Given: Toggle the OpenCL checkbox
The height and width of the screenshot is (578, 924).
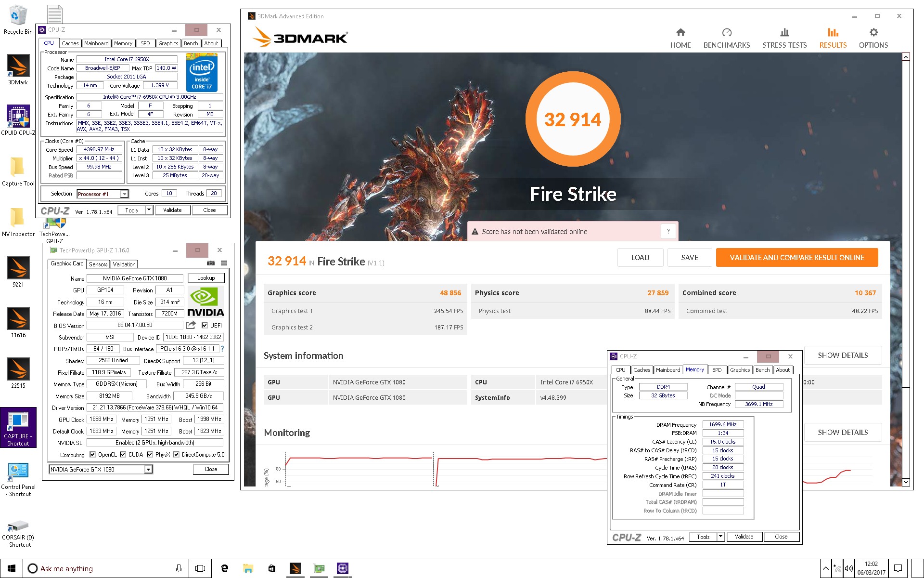Looking at the screenshot, I should click(x=92, y=454).
